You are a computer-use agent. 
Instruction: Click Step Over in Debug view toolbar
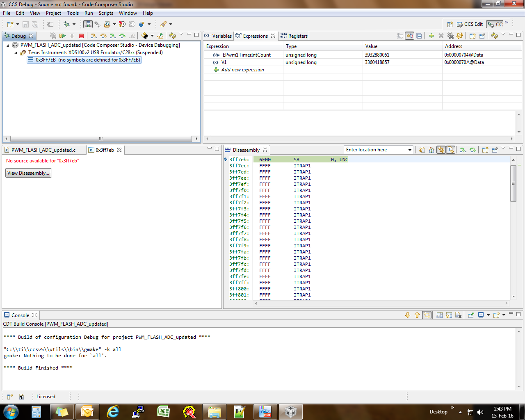point(103,36)
